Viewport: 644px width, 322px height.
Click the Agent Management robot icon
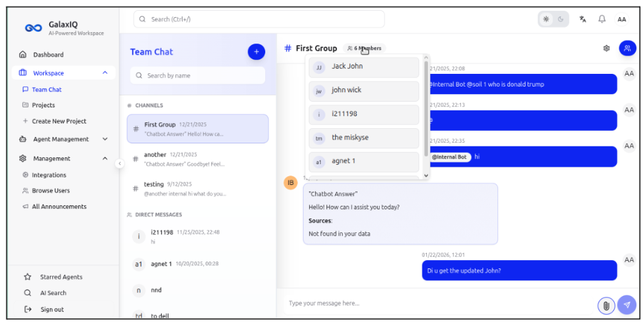(23, 140)
